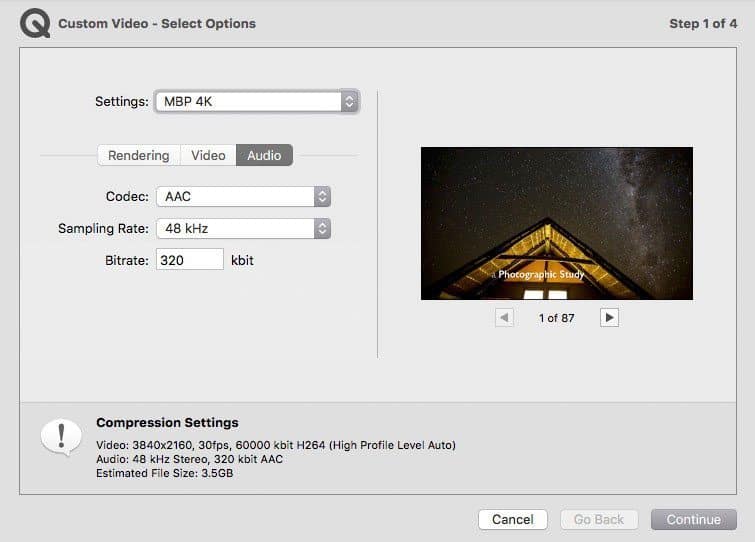Click the exclamation speech bubble icon
This screenshot has height=542, width=755.
click(x=61, y=437)
